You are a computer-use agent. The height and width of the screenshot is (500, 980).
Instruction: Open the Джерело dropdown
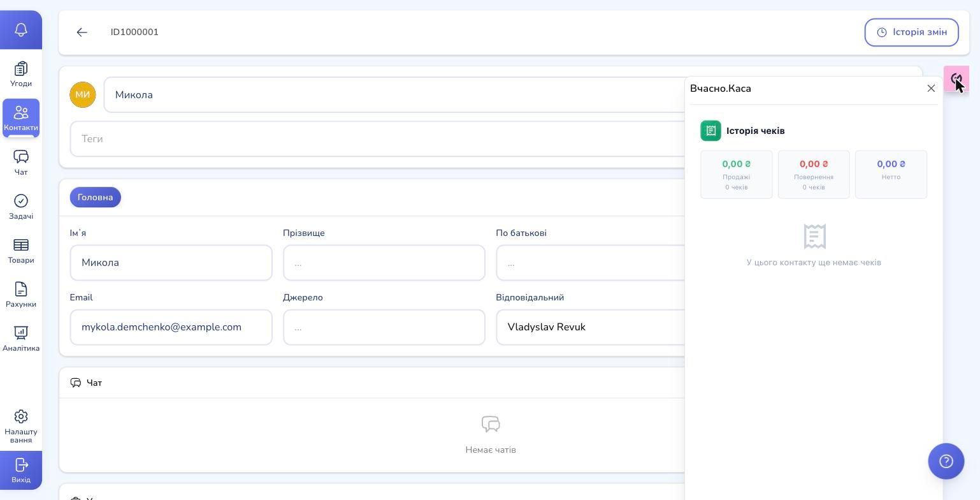[x=384, y=327]
